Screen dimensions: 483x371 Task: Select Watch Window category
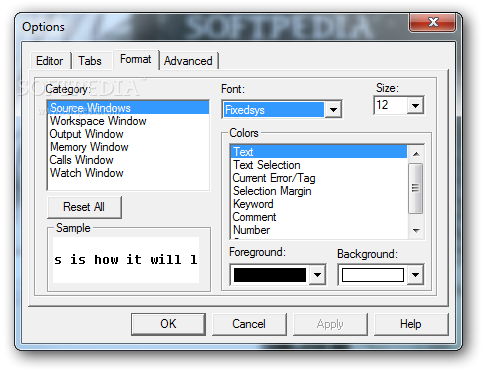click(128, 173)
